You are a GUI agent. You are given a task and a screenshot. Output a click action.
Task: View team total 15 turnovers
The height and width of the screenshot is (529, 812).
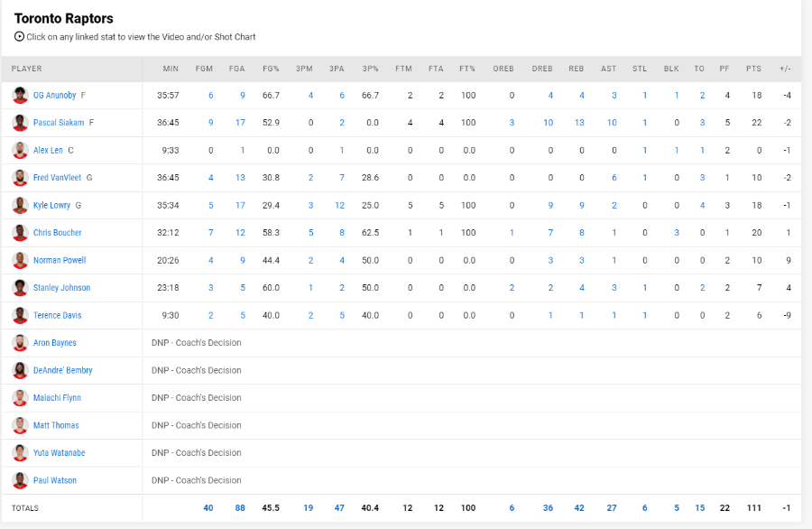point(699,507)
